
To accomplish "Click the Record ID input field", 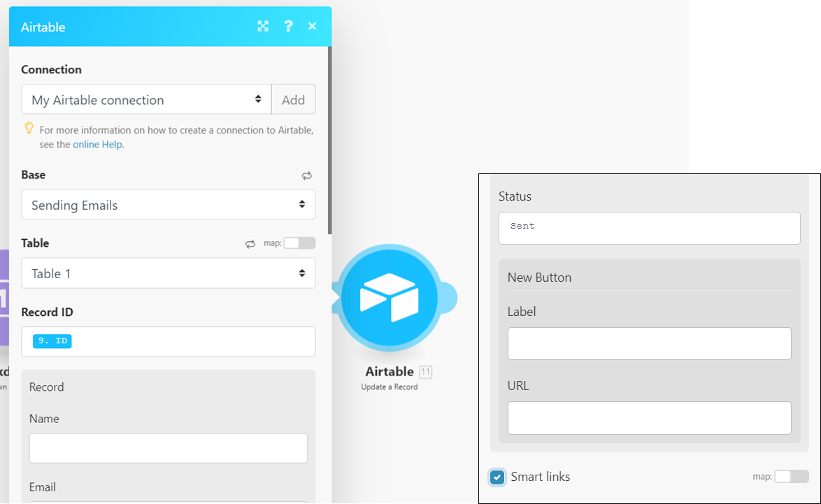I will click(x=169, y=342).
